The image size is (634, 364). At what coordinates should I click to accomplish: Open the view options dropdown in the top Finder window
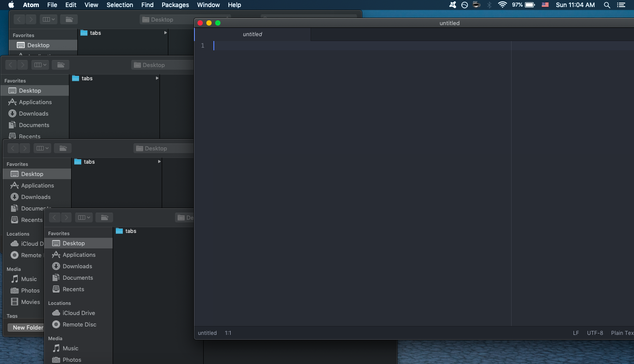click(x=49, y=19)
